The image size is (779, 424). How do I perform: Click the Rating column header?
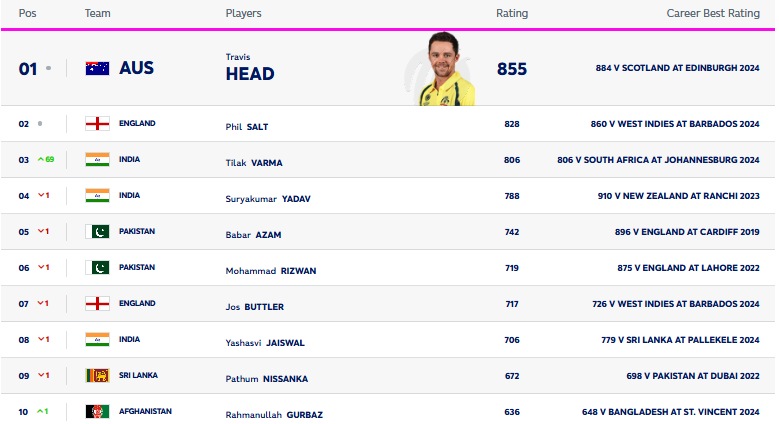pyautogui.click(x=512, y=14)
